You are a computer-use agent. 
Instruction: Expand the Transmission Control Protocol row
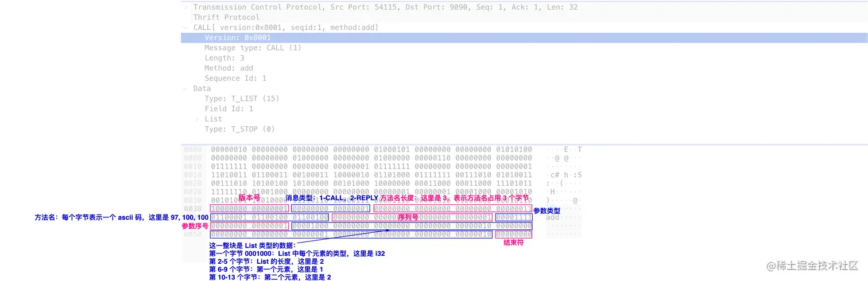(x=185, y=7)
